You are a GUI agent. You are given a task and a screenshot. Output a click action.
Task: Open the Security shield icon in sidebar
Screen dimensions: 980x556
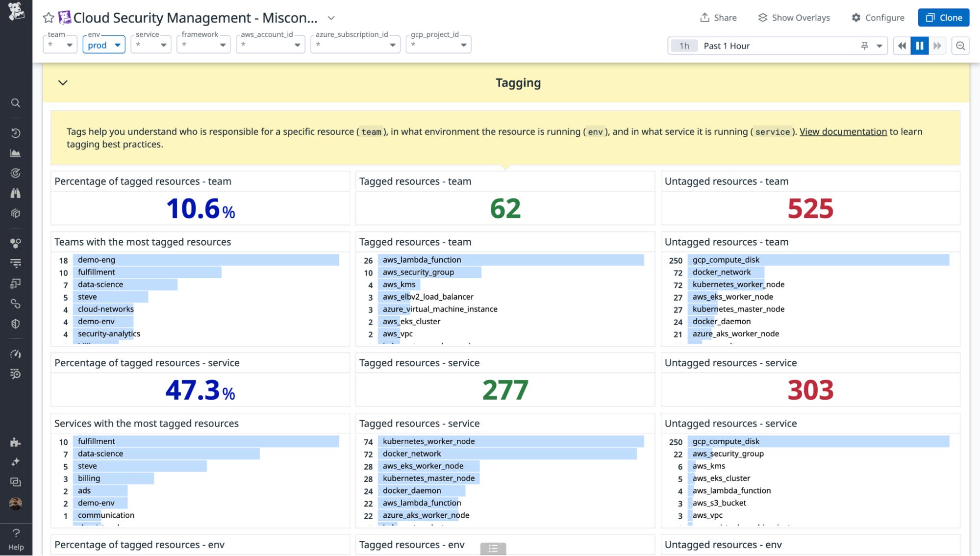pyautogui.click(x=16, y=323)
